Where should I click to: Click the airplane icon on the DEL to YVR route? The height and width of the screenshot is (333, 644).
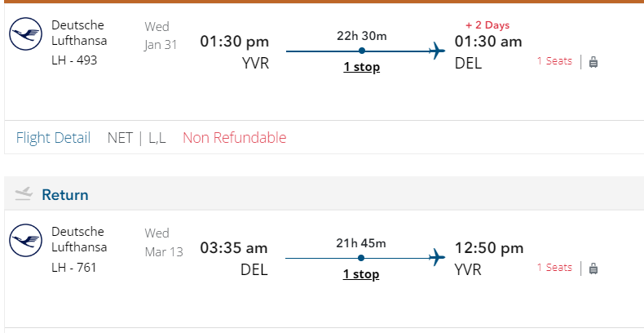tap(437, 258)
